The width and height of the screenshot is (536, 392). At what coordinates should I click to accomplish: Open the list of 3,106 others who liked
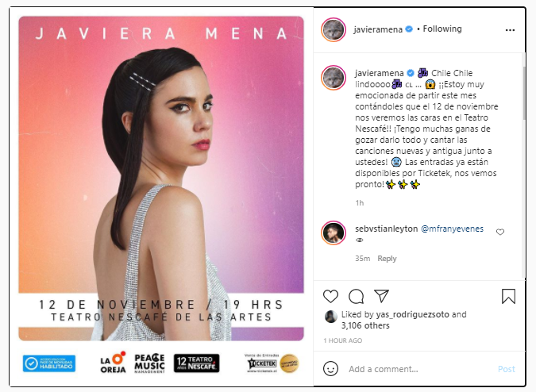pos(365,325)
